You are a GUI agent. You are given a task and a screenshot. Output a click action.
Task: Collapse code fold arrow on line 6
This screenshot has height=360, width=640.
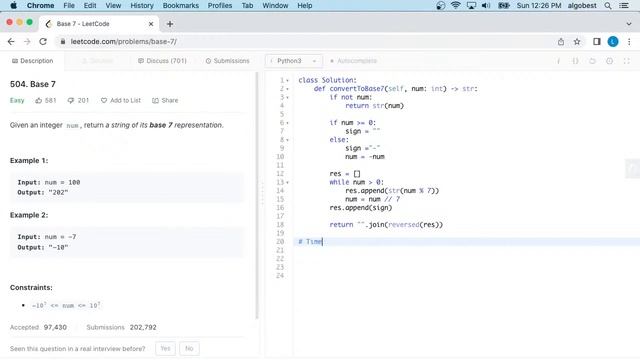coord(287,123)
